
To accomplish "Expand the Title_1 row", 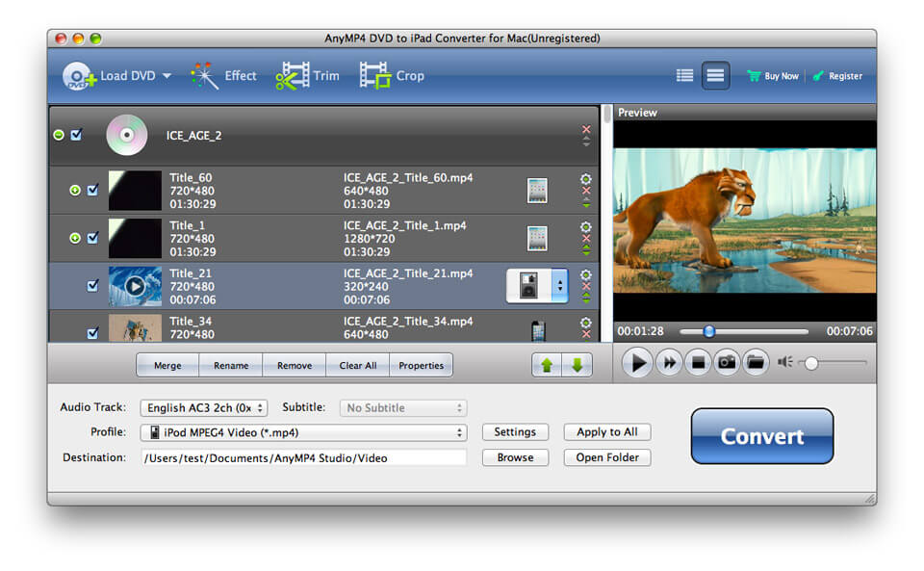I will pyautogui.click(x=75, y=238).
